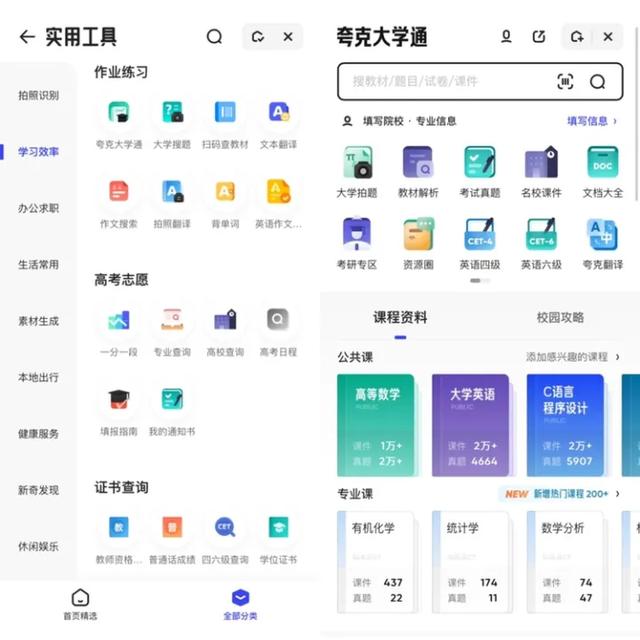Tap the magnifier icon in the search box

pos(598,82)
